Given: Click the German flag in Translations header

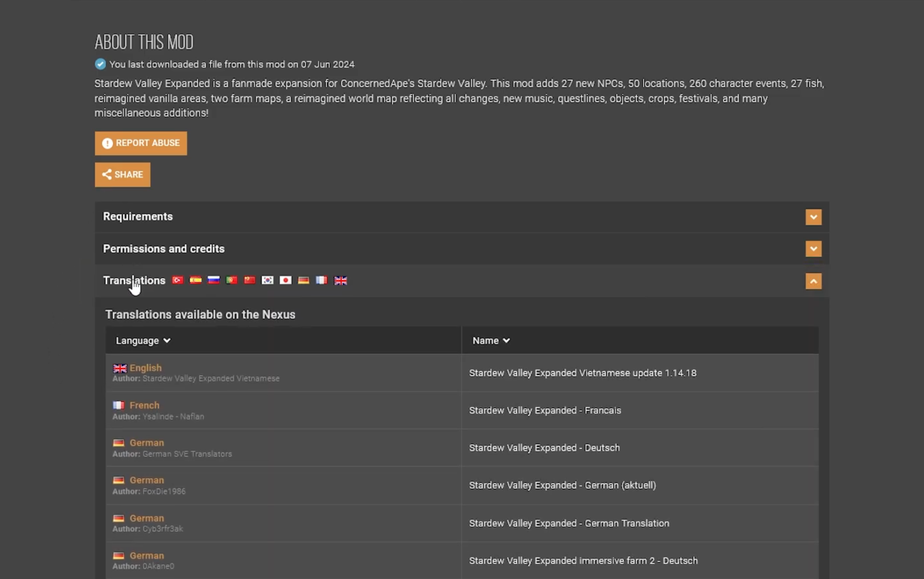Looking at the screenshot, I should point(304,280).
